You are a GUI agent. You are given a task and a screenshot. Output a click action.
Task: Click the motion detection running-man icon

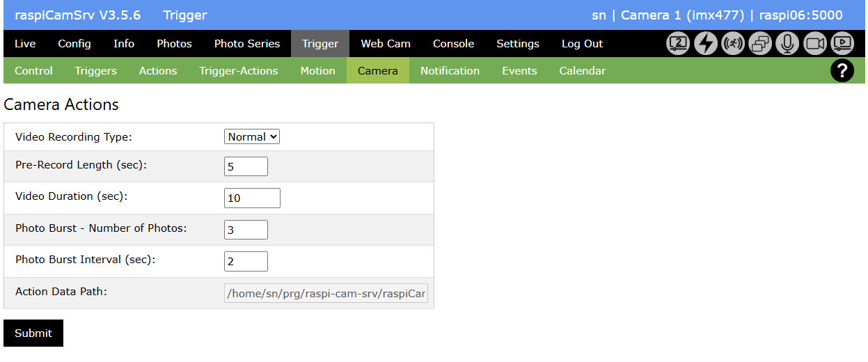pyautogui.click(x=733, y=44)
